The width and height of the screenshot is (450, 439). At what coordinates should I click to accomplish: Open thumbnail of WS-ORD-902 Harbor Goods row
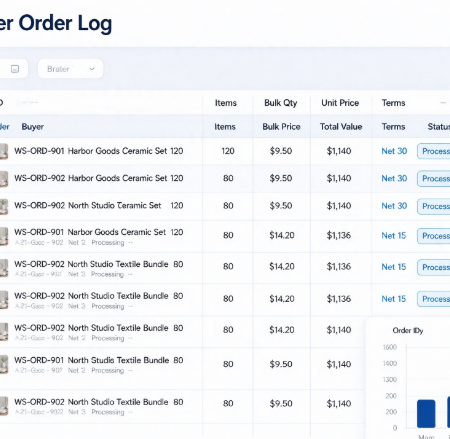click(4, 179)
